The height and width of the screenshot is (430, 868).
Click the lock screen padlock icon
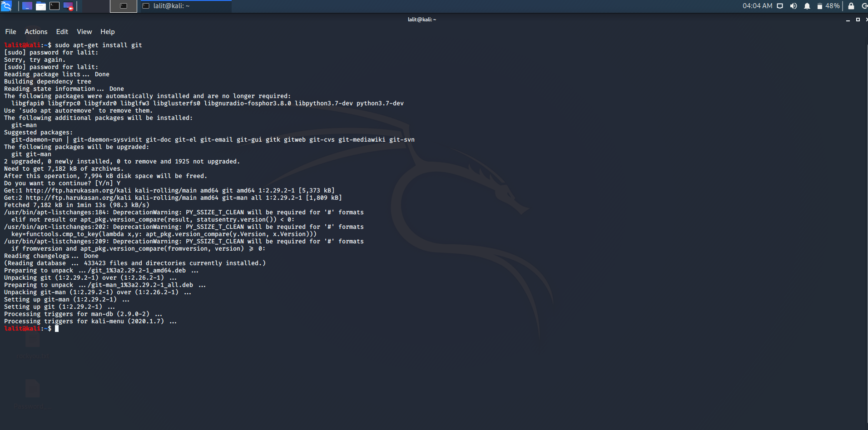(x=851, y=6)
